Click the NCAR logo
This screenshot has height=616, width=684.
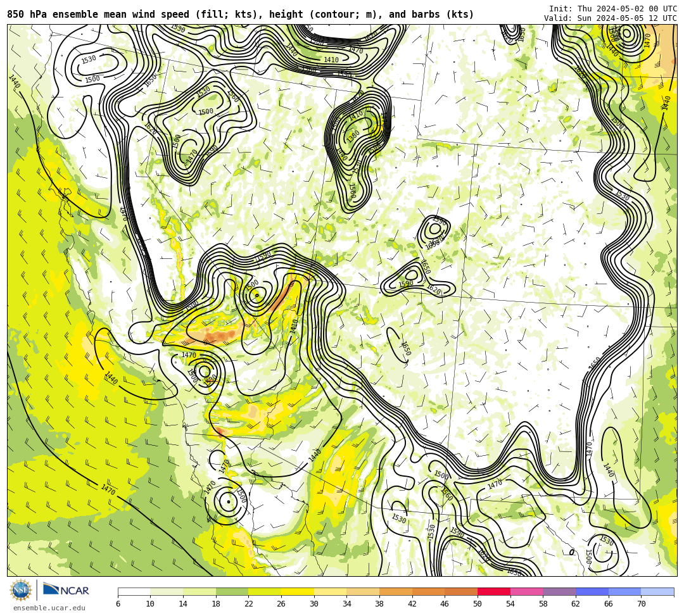tap(66, 589)
